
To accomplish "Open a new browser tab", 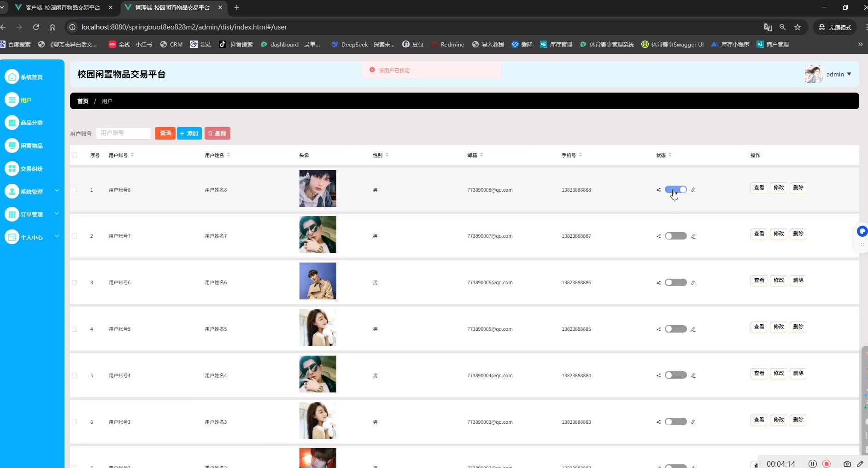I will pyautogui.click(x=237, y=7).
